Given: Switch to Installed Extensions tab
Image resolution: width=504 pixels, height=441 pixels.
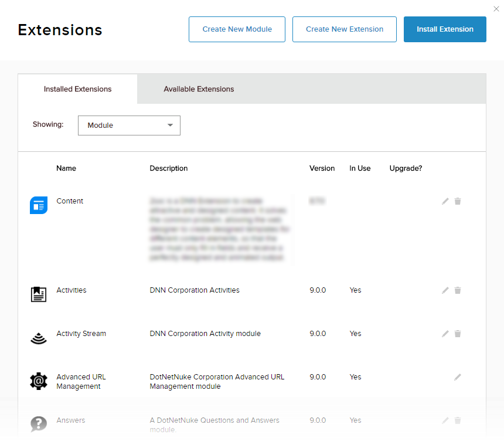Looking at the screenshot, I should pyautogui.click(x=77, y=89).
